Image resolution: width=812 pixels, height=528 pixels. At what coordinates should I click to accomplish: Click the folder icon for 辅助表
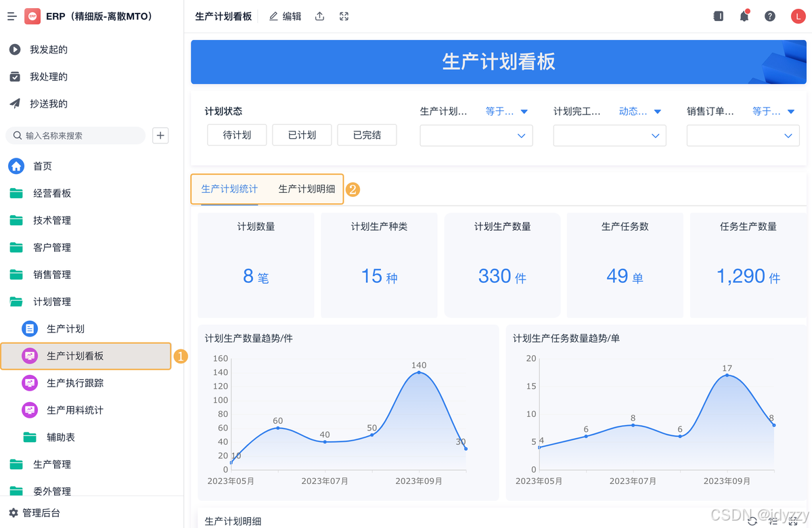pos(30,437)
